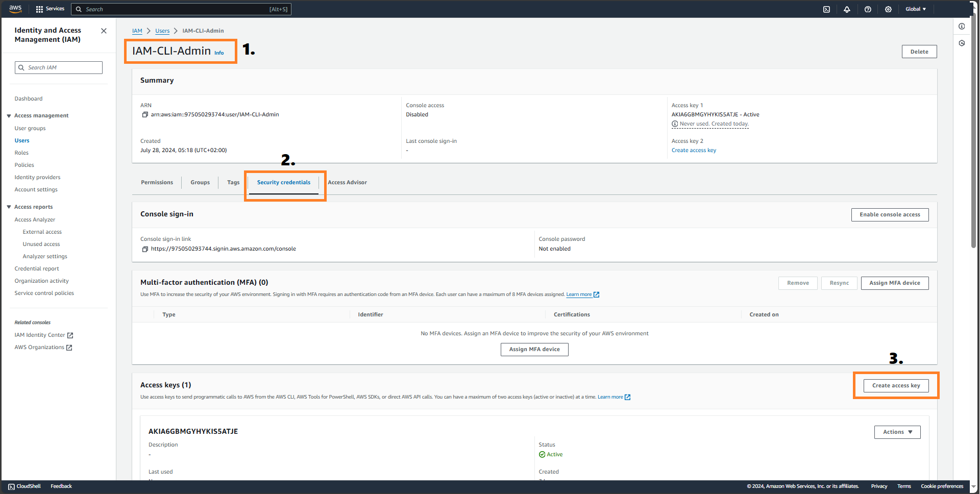The height and width of the screenshot is (494, 980).
Task: Open CloudShell from the top bar icon
Action: click(826, 9)
